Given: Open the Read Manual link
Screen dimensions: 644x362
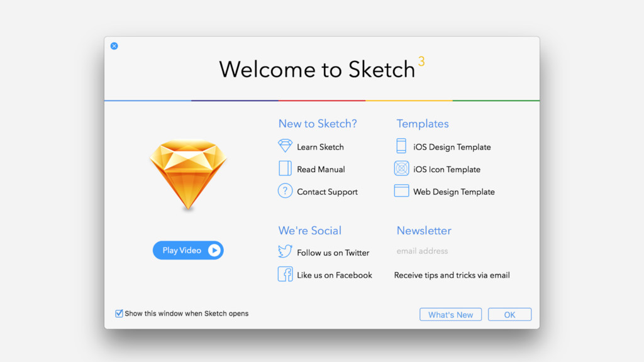Looking at the screenshot, I should point(321,170).
